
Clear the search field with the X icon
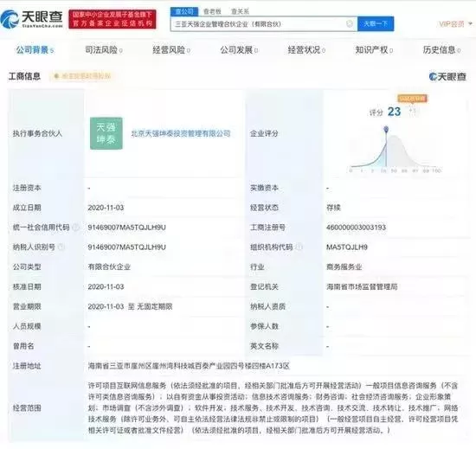pyautogui.click(x=350, y=23)
